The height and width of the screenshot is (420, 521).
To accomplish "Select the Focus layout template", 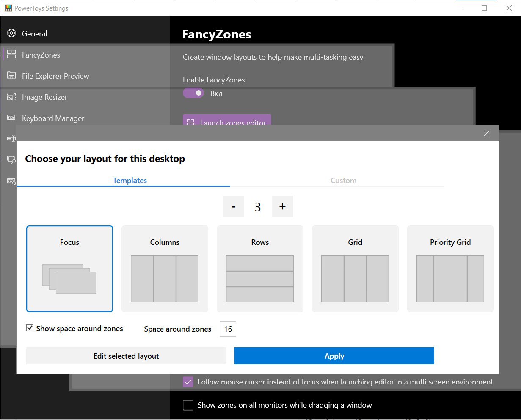I will [x=69, y=269].
